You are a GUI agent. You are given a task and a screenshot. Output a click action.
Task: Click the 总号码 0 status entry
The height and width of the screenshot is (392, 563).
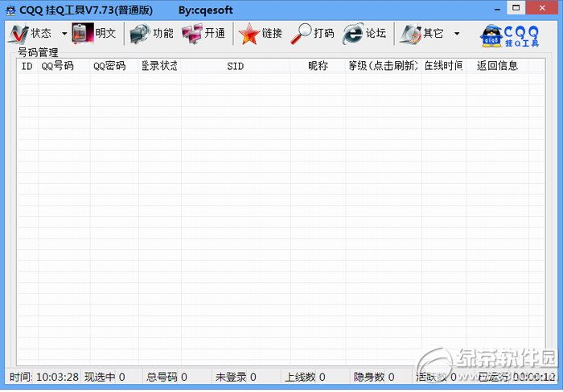pos(166,377)
